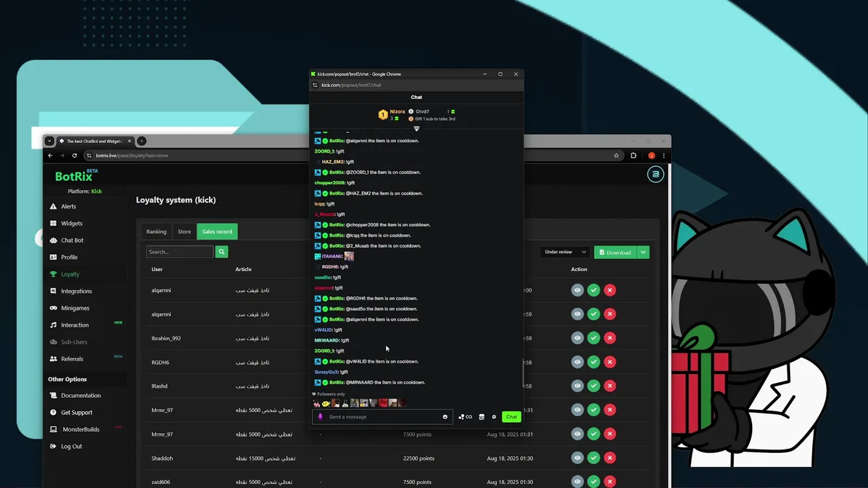Image resolution: width=868 pixels, height=488 pixels.
Task: Approve RGDH6's purchase
Action: pos(593,362)
